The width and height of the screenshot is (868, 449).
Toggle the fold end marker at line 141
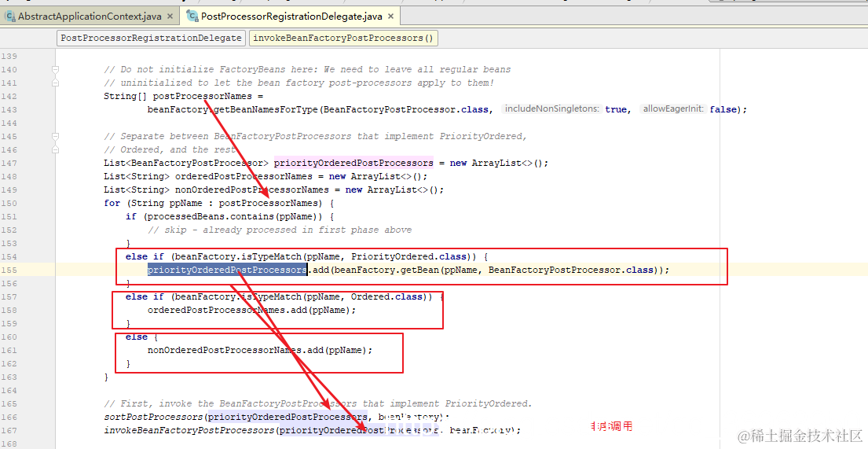pyautogui.click(x=55, y=83)
